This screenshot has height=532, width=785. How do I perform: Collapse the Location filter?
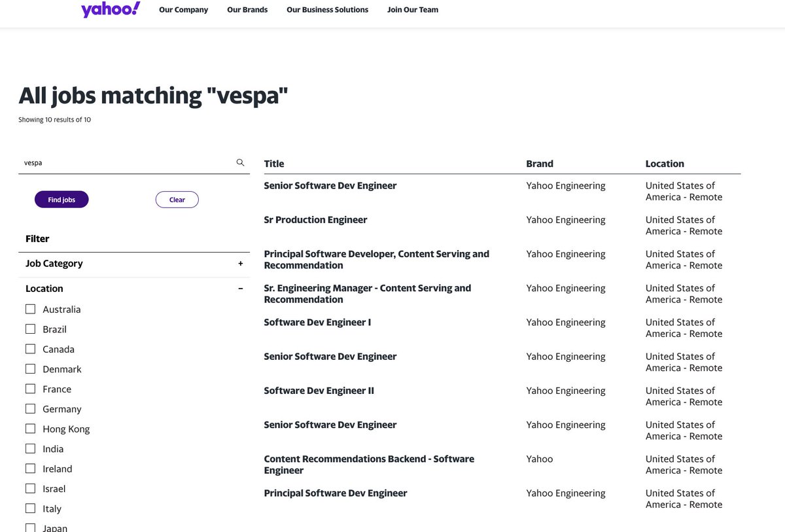[x=134, y=289]
